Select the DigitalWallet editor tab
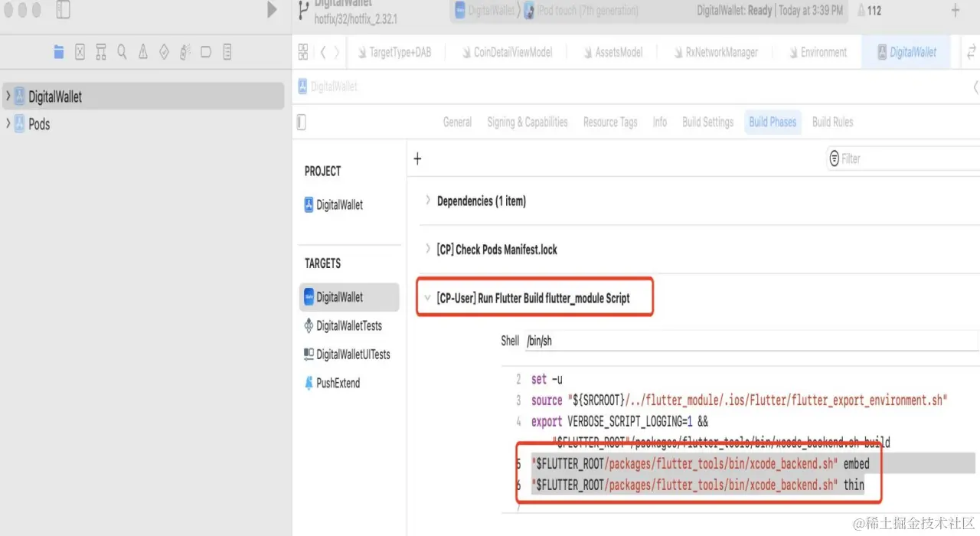 click(x=906, y=52)
